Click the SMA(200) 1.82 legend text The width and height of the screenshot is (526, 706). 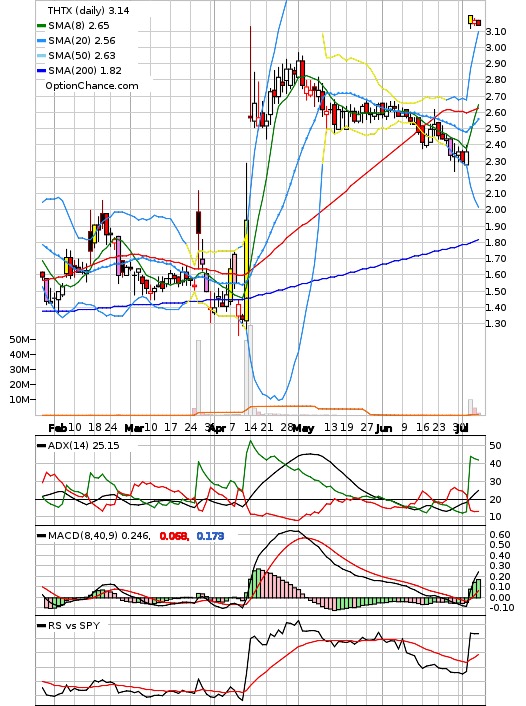tap(85, 71)
